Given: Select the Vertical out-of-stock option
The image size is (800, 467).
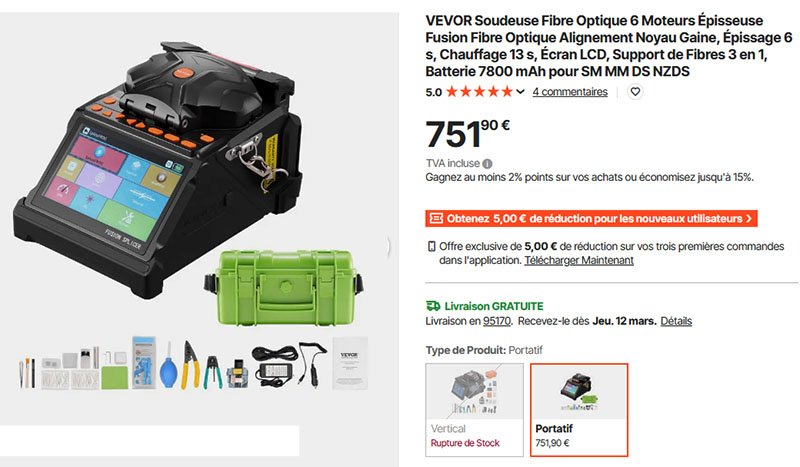Looking at the screenshot, I should coord(474,410).
